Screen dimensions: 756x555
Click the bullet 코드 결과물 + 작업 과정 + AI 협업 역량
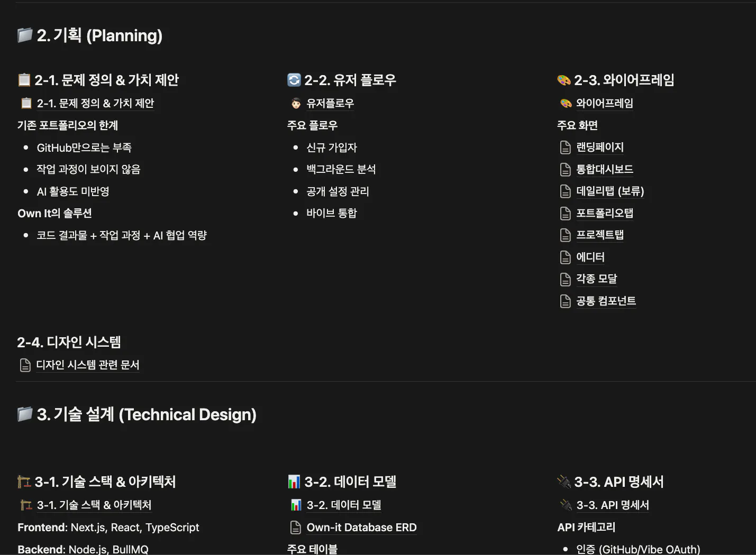coord(122,236)
